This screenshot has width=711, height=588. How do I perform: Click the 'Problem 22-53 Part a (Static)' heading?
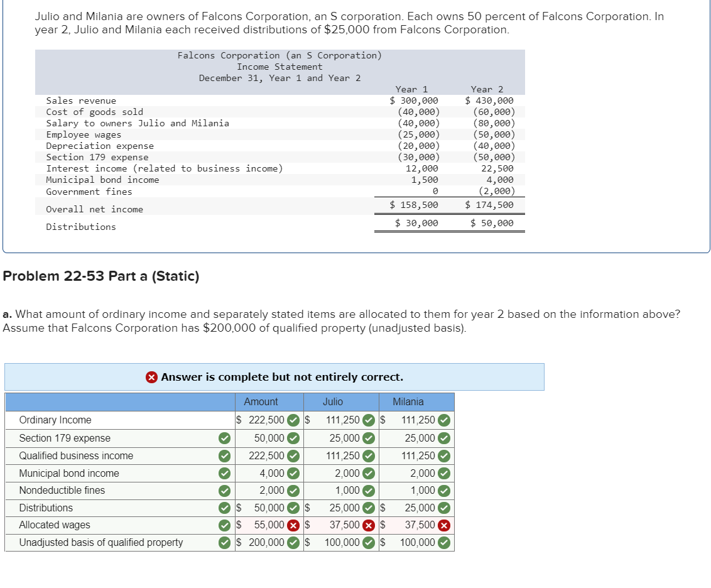click(101, 276)
